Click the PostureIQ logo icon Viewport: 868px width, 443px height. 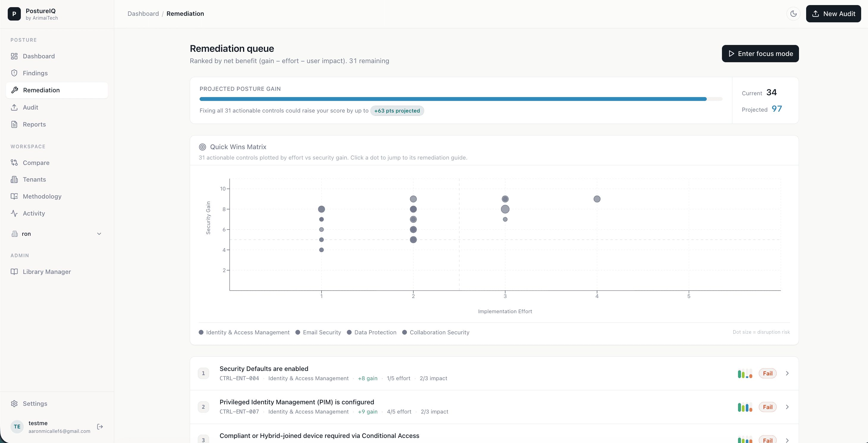[x=14, y=14]
